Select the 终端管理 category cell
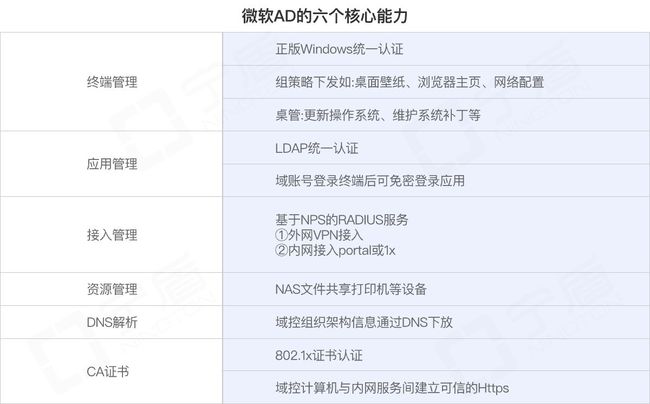Viewport: 650px width, 404px height. click(x=112, y=82)
